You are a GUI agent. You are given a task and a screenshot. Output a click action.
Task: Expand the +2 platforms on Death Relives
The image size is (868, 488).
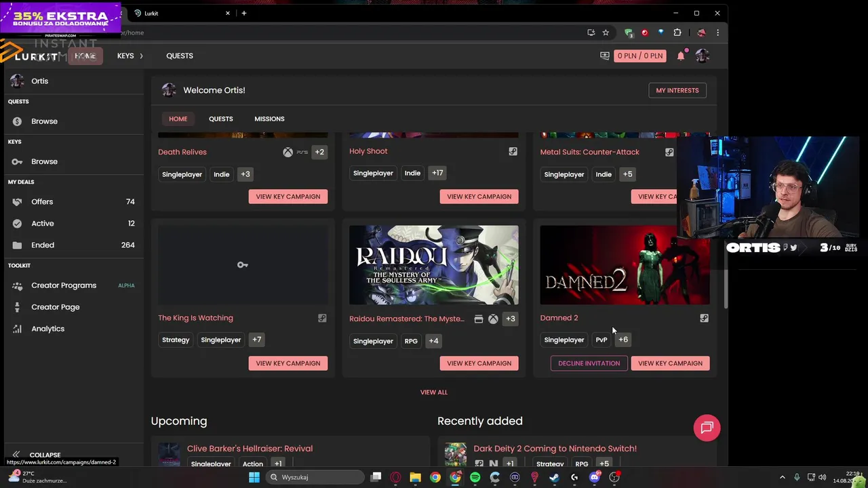tap(319, 152)
